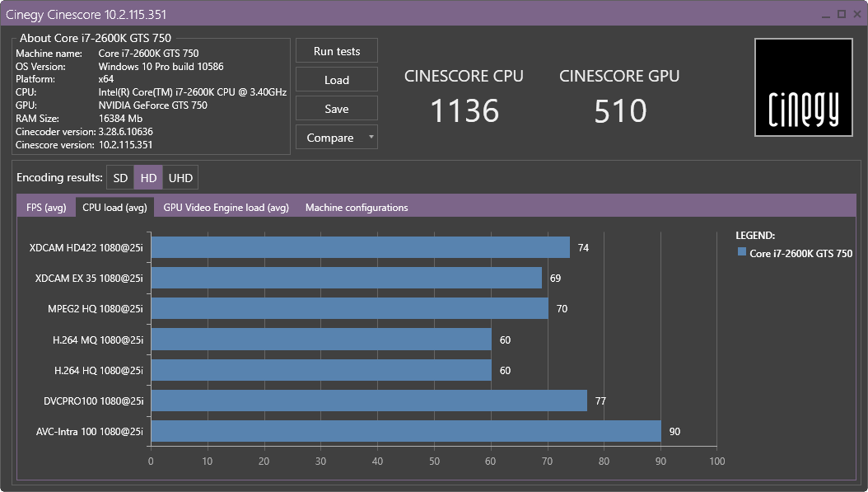Click Cinecoder version 3.28.6.10636

pos(126,132)
